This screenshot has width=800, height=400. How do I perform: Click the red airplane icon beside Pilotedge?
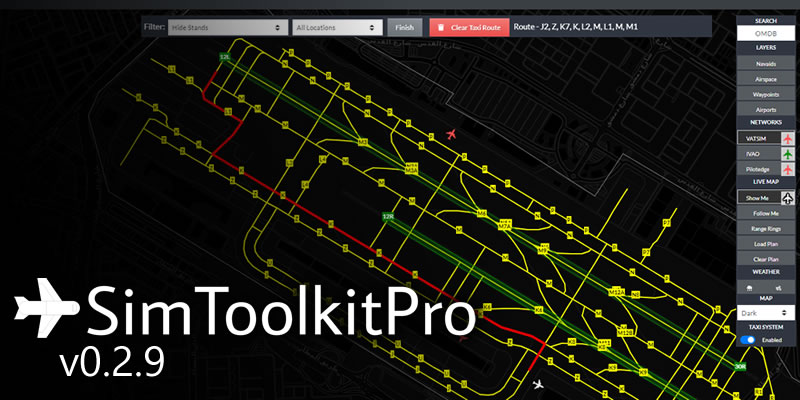pos(788,169)
